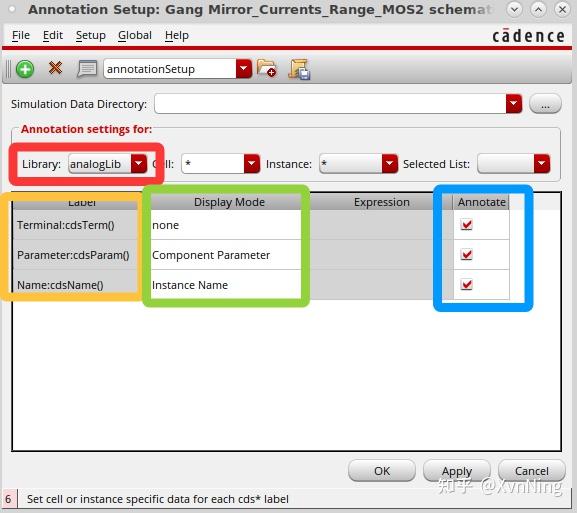Open the Selected List dropdown

(542, 164)
